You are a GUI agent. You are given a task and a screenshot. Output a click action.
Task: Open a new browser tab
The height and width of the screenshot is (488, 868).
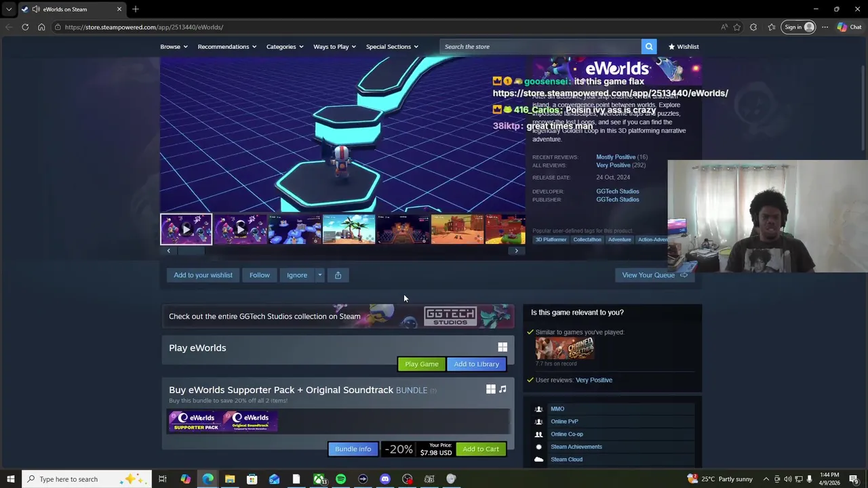tap(136, 9)
